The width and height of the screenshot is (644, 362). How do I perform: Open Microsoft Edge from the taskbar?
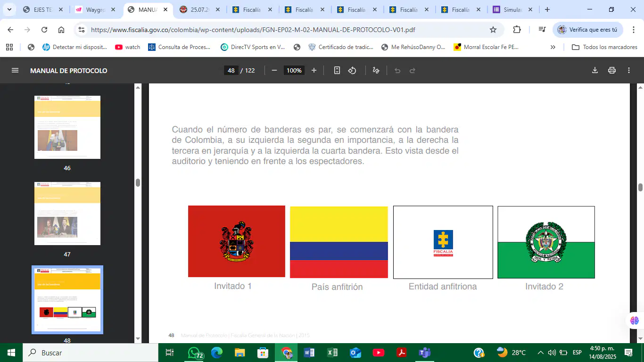click(x=217, y=353)
